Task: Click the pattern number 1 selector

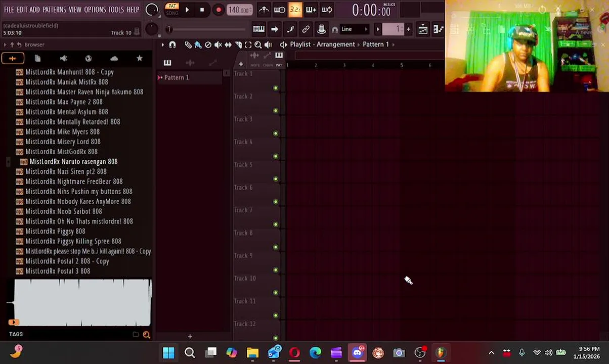Action: tap(393, 29)
